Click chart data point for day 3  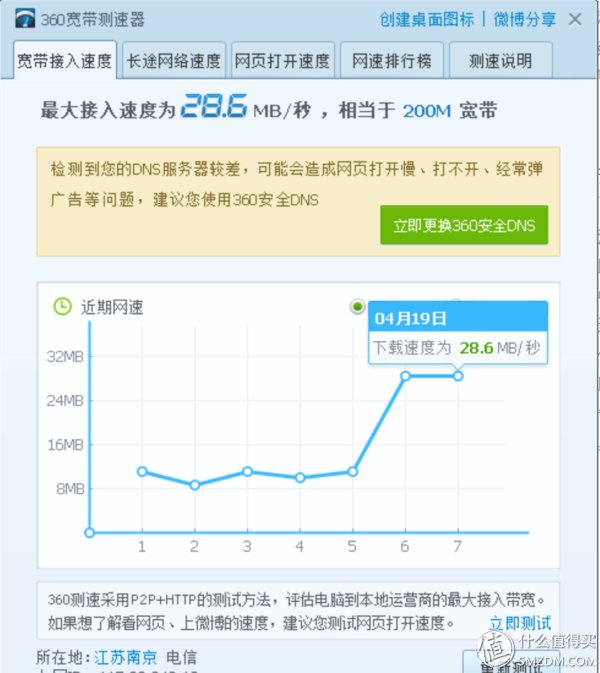(247, 471)
